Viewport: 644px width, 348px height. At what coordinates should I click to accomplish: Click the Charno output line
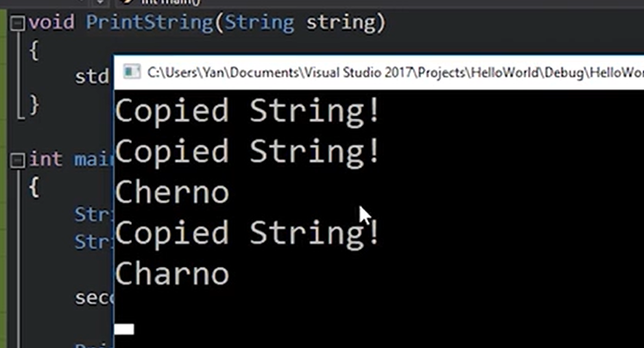click(x=172, y=274)
